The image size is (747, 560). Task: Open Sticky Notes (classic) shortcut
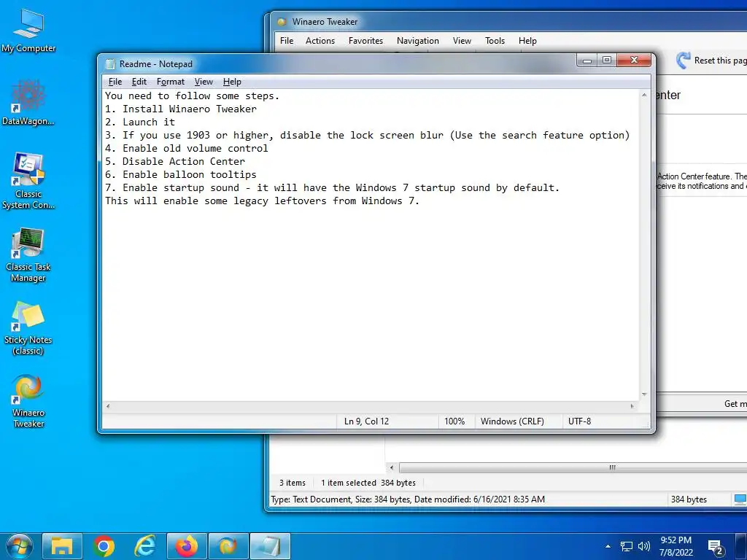point(28,328)
